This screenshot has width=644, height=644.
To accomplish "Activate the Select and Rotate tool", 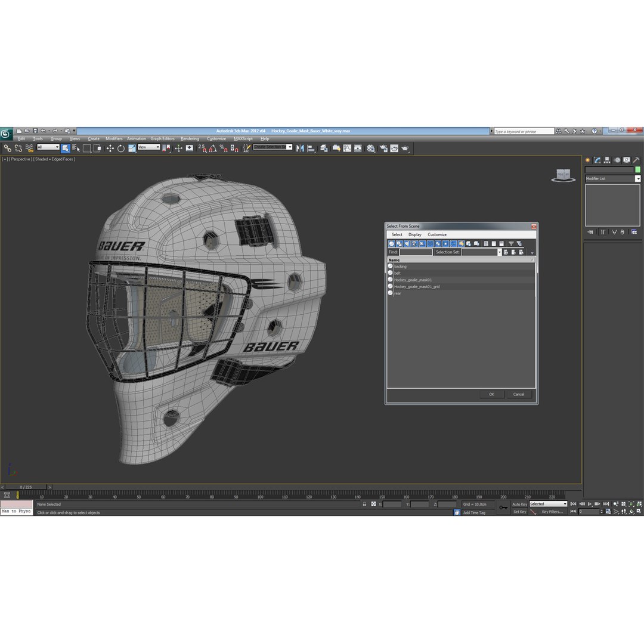I will click(x=120, y=148).
